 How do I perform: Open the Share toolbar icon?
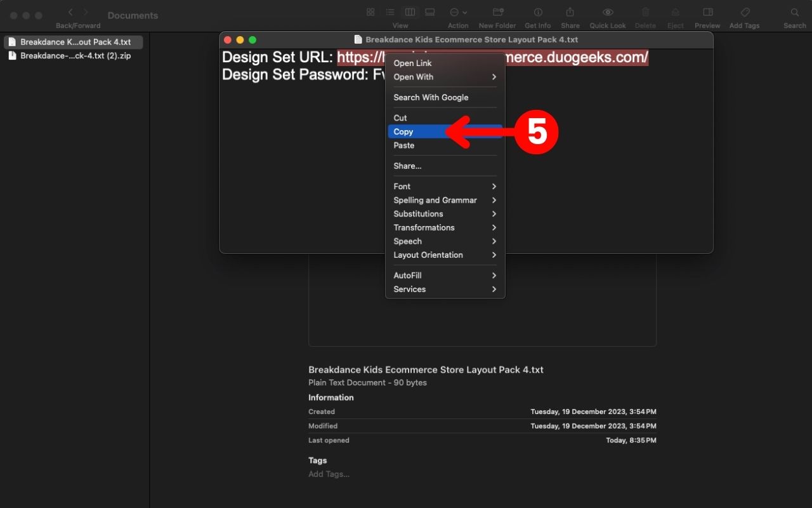569,11
